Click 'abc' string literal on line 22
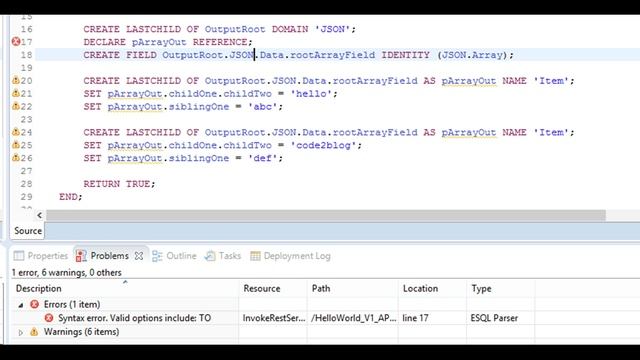 point(262,107)
